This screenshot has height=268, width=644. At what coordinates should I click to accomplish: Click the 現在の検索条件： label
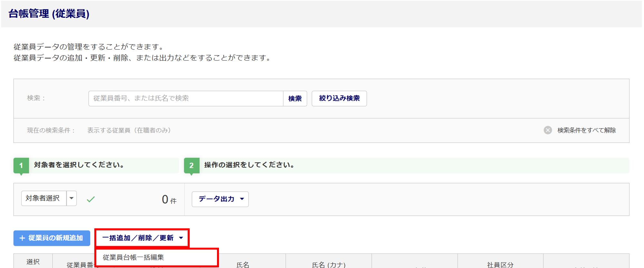coord(52,130)
